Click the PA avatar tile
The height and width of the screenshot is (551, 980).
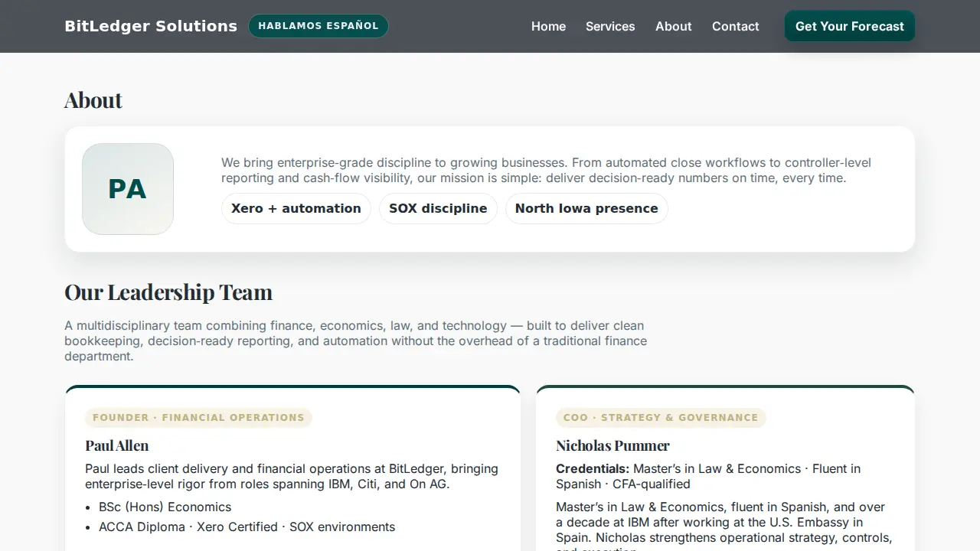(x=128, y=189)
